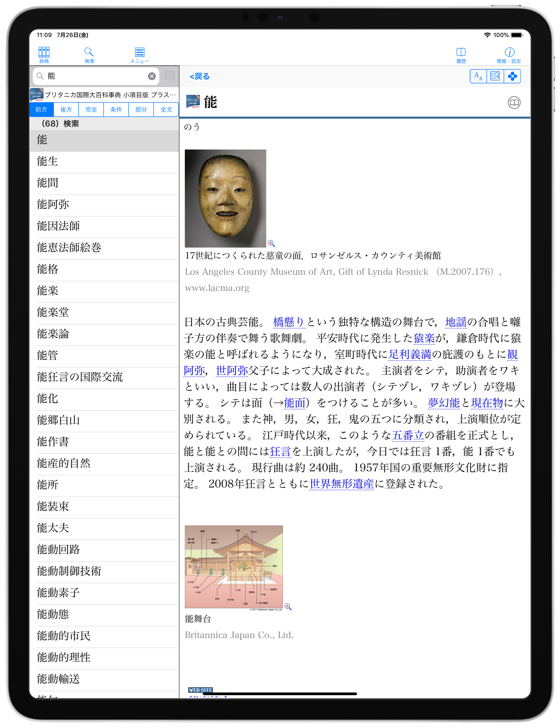Go back with the <戻る button

tap(199, 77)
